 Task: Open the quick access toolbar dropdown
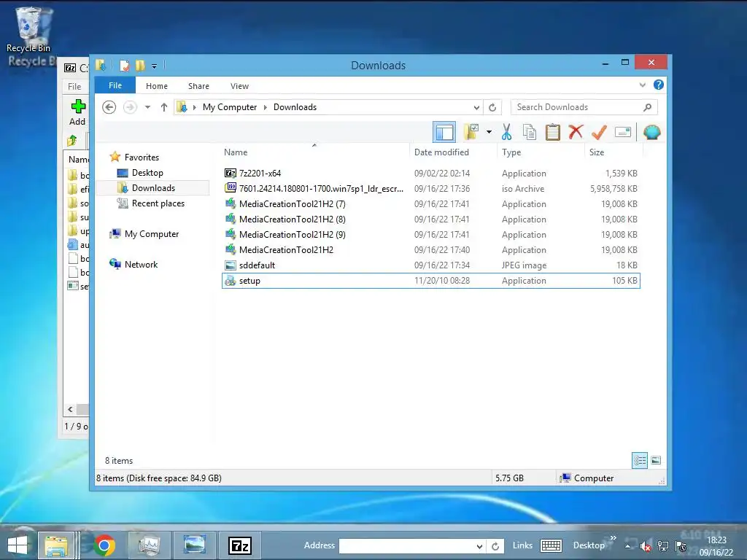pos(155,66)
